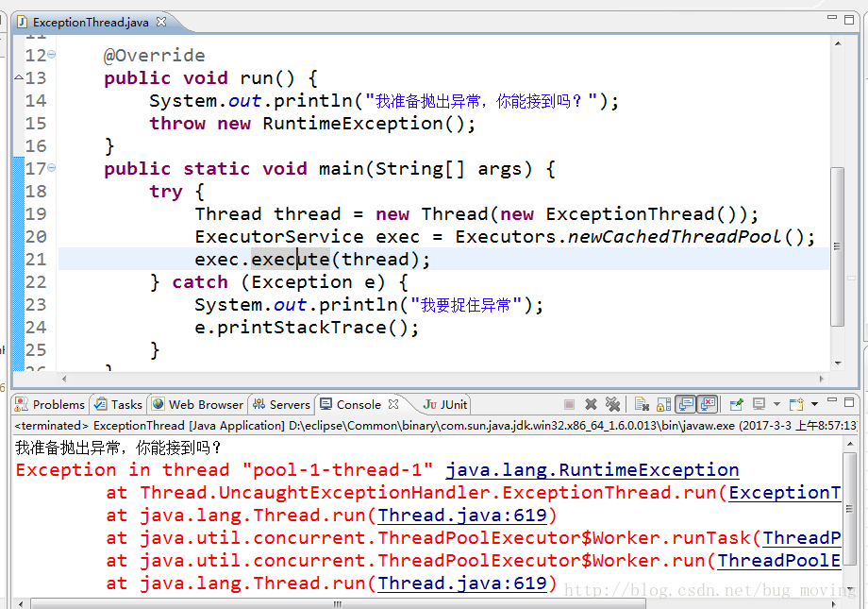Click editor scrollbar up arrow
The width and height of the screenshot is (868, 609).
[838, 43]
